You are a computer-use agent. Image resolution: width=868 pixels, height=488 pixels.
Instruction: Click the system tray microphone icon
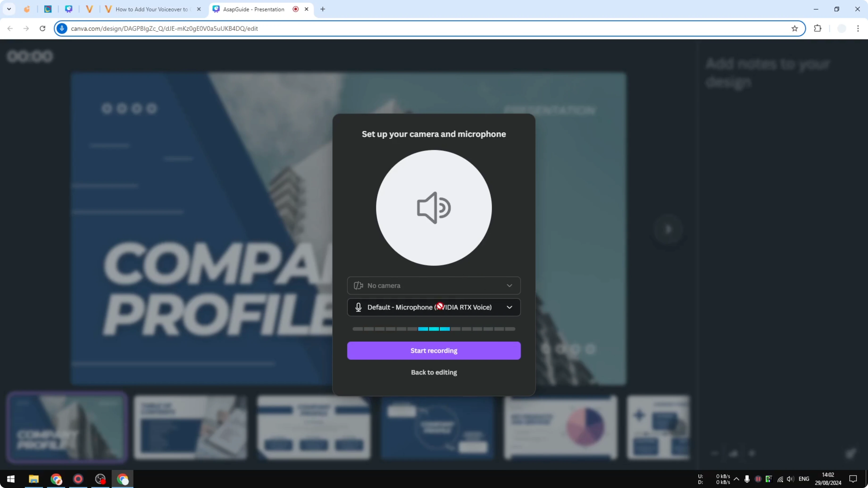747,479
